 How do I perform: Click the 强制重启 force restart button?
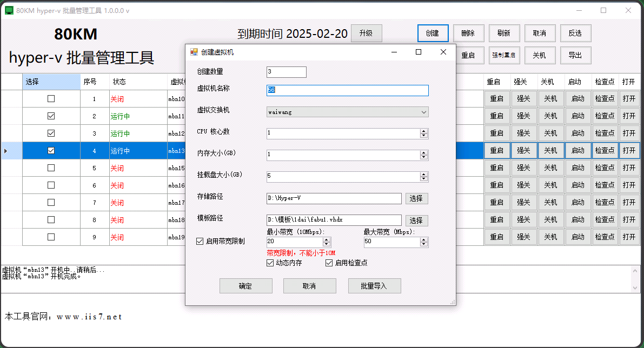coord(504,55)
